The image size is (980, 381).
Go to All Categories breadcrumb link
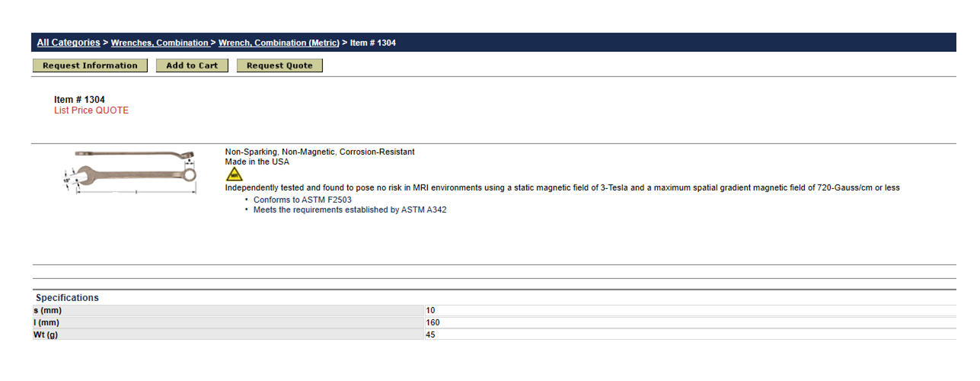tap(69, 43)
